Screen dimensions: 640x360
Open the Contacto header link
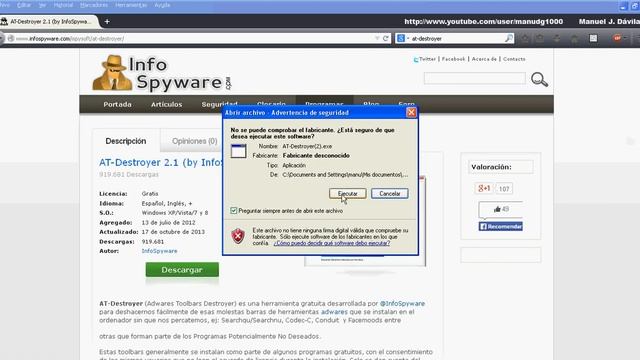pos(514,59)
